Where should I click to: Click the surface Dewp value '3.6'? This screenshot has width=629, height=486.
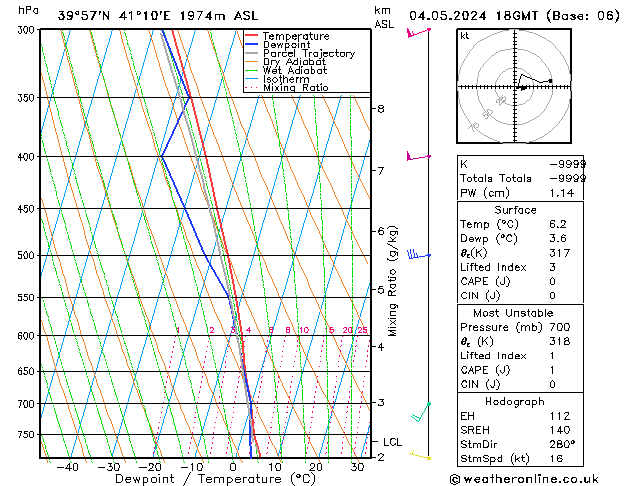558,239
